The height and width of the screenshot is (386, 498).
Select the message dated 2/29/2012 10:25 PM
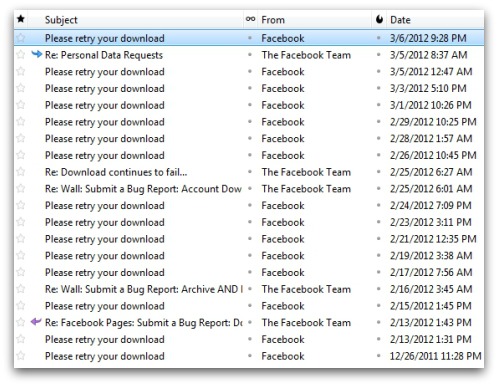[249, 122]
